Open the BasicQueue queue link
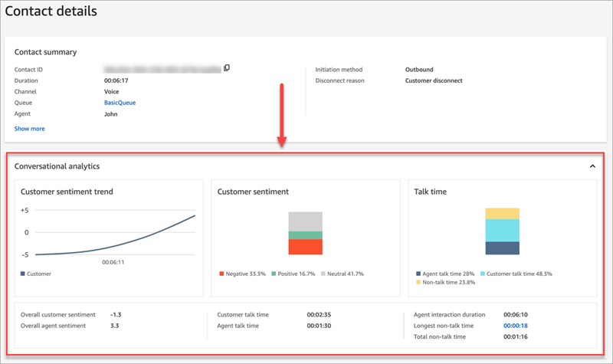The width and height of the screenshot is (613, 364). point(120,102)
